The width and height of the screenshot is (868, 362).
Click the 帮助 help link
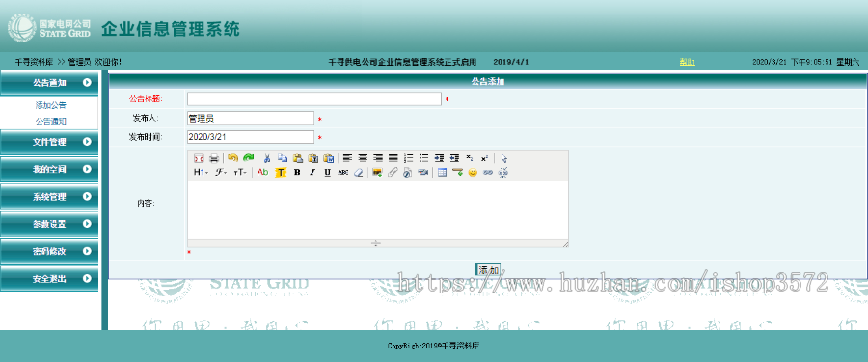point(687,62)
